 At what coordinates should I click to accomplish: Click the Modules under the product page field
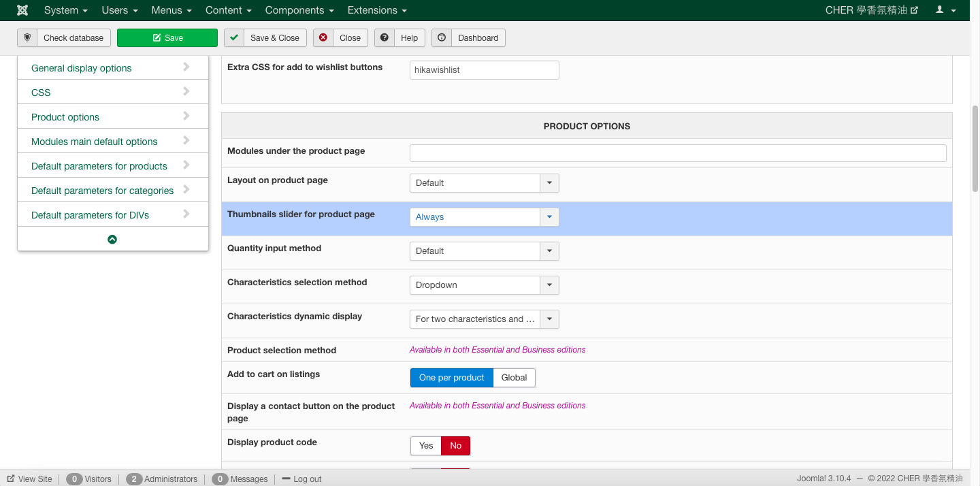(x=677, y=153)
